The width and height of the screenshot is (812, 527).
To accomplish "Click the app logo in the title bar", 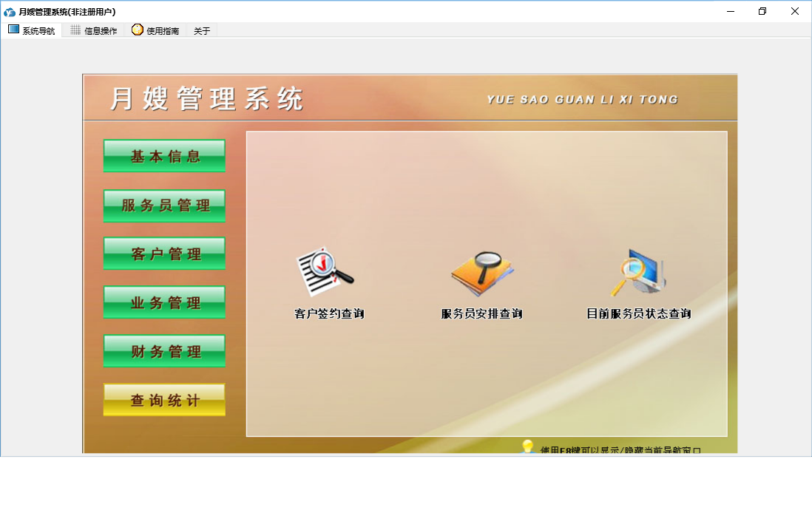I will 10,11.
